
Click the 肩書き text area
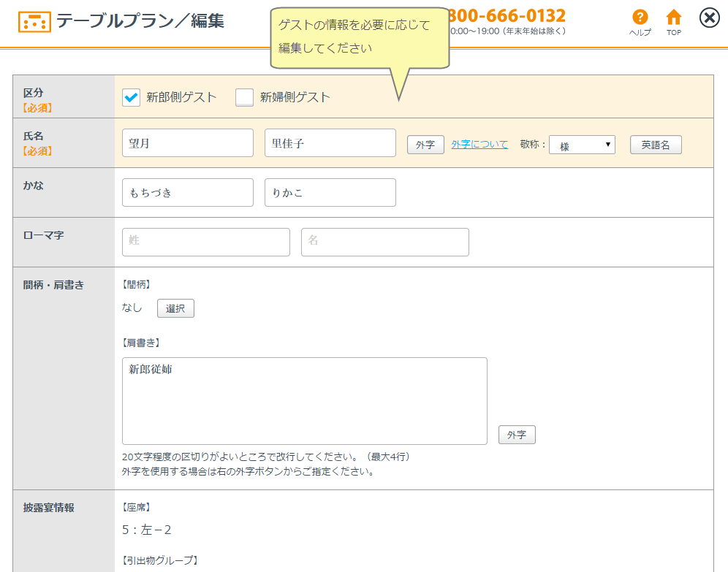click(x=305, y=401)
